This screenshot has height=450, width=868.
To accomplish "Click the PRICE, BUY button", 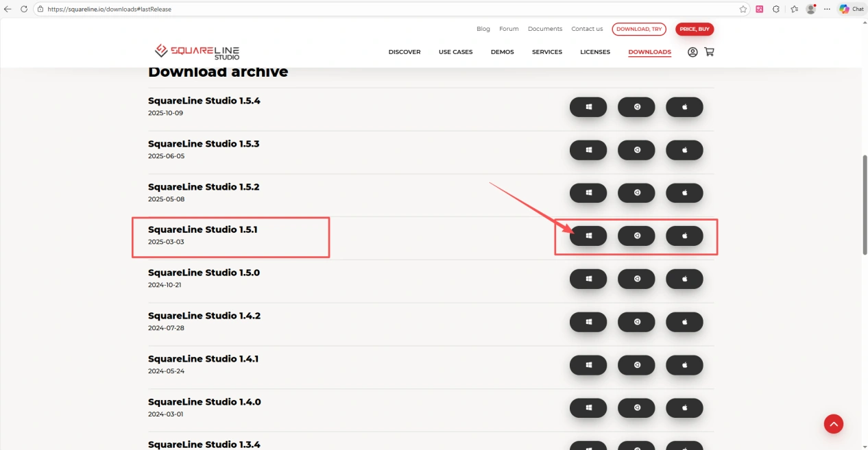I will (695, 29).
